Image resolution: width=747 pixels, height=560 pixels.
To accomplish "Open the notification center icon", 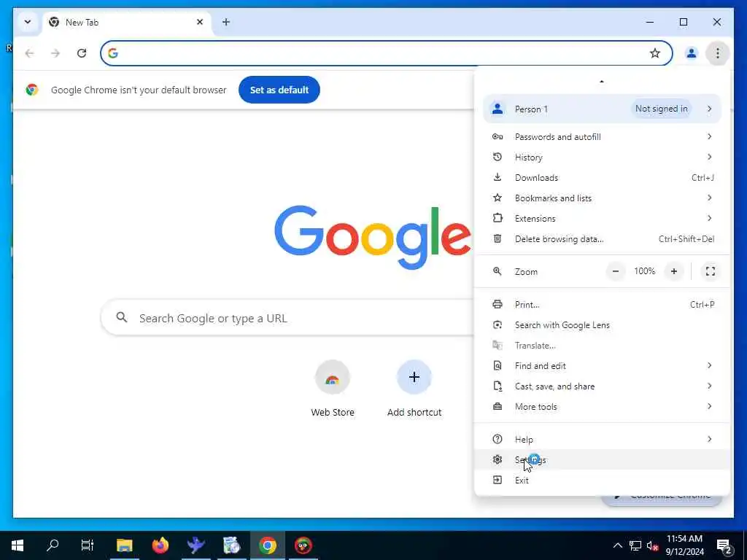I will point(724,545).
